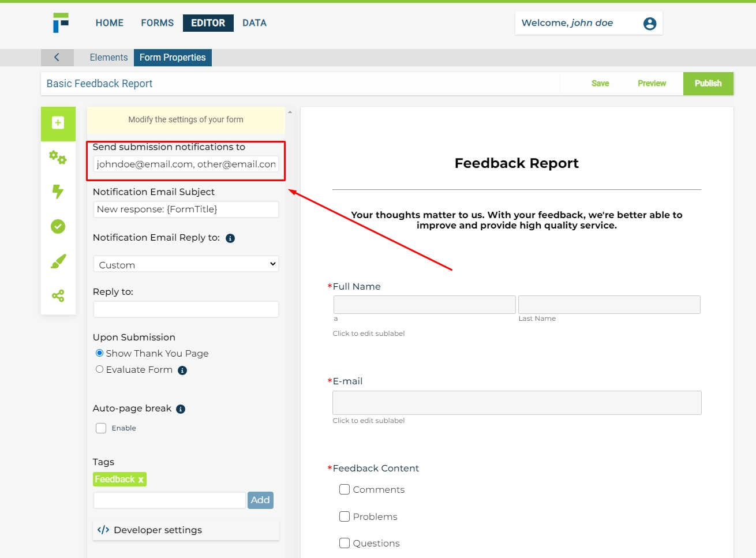Click the Welcome john doe box
The image size is (756, 558).
[x=589, y=23]
